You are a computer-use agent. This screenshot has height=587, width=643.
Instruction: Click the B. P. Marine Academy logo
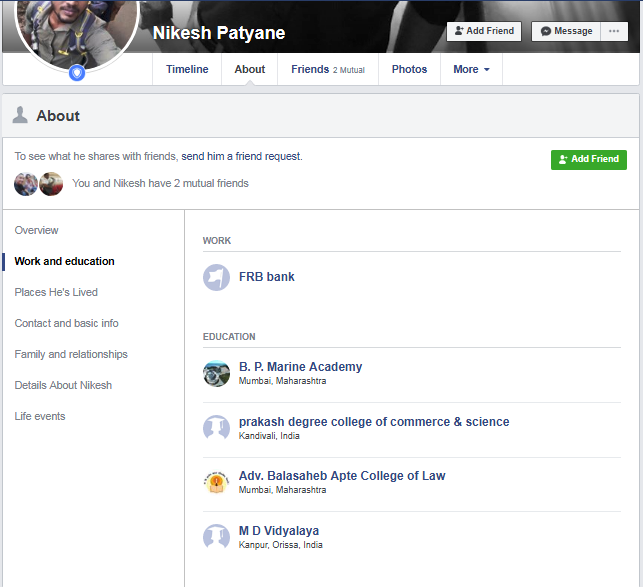point(216,373)
